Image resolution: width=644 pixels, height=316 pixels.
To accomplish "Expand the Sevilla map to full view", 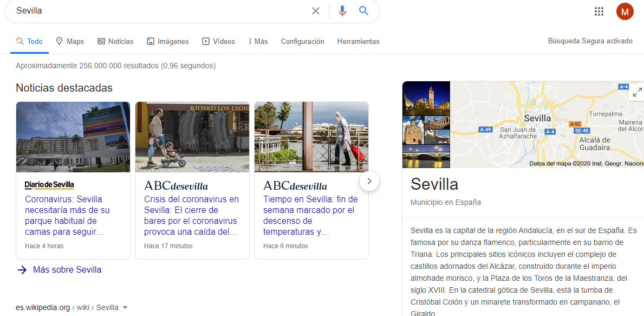I will coord(637,92).
